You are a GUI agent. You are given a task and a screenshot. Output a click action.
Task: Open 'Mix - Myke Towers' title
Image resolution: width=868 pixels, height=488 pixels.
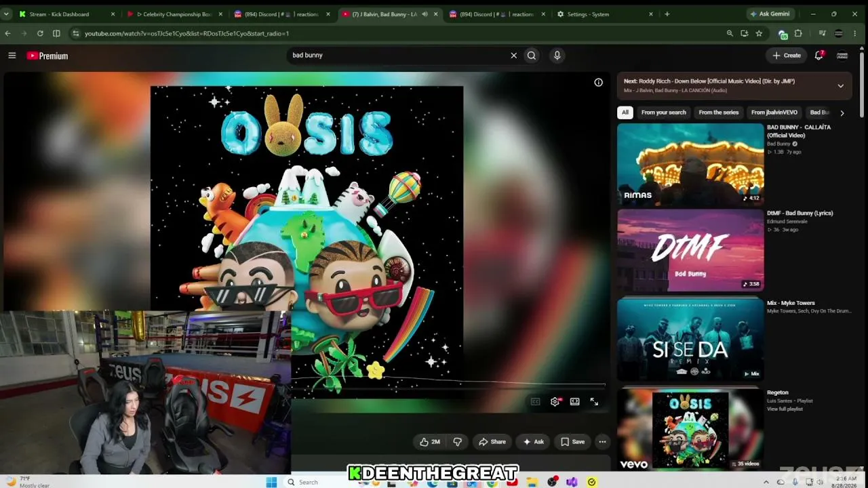791,303
